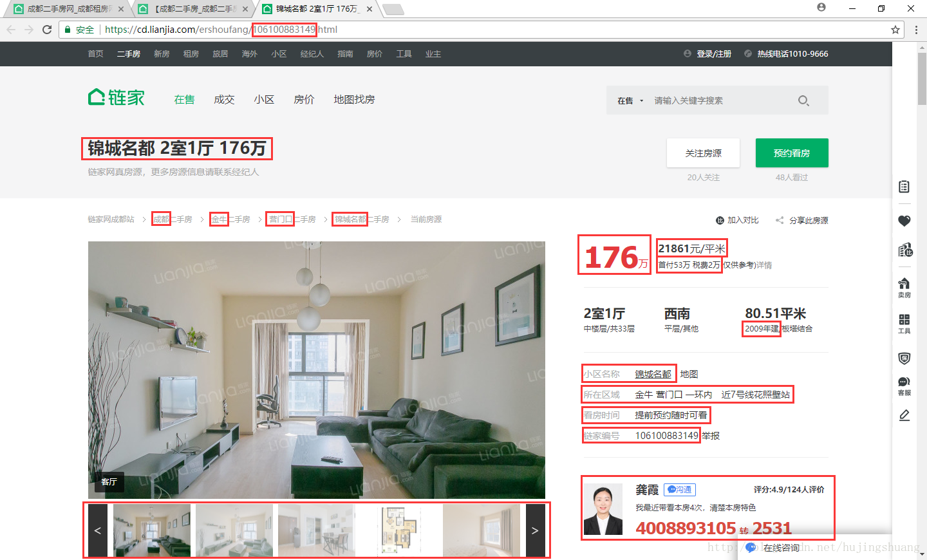Viewport: 927px width, 560px height.
Task: Open the 成交 section tab
Action: click(224, 100)
